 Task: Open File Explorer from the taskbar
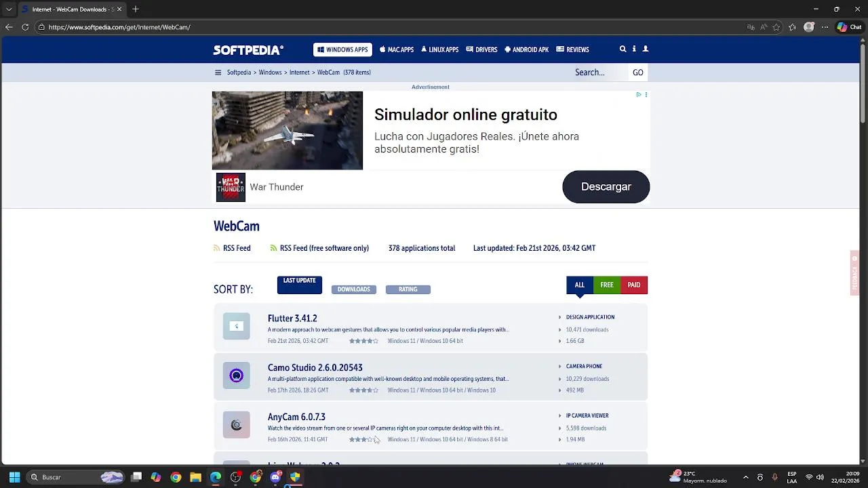click(195, 477)
